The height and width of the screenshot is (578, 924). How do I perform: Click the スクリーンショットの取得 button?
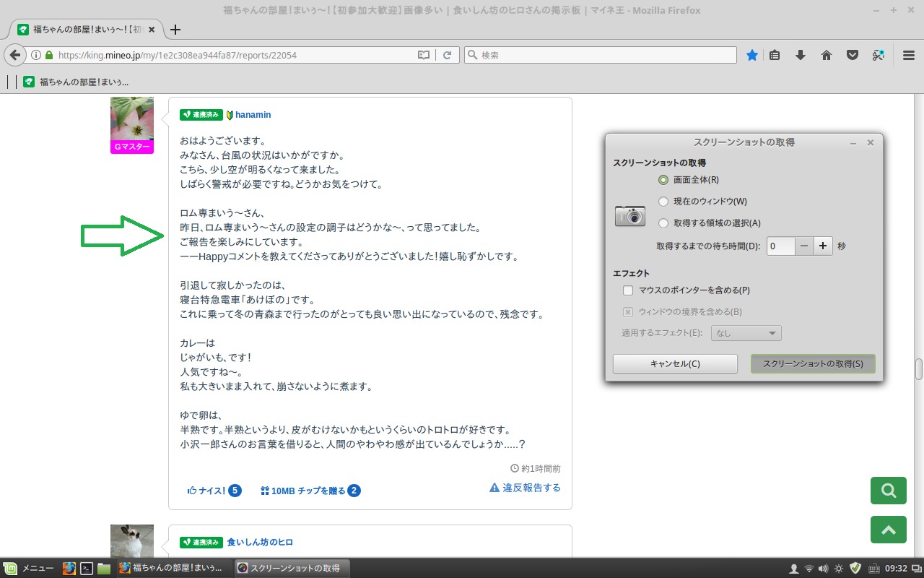coord(813,363)
